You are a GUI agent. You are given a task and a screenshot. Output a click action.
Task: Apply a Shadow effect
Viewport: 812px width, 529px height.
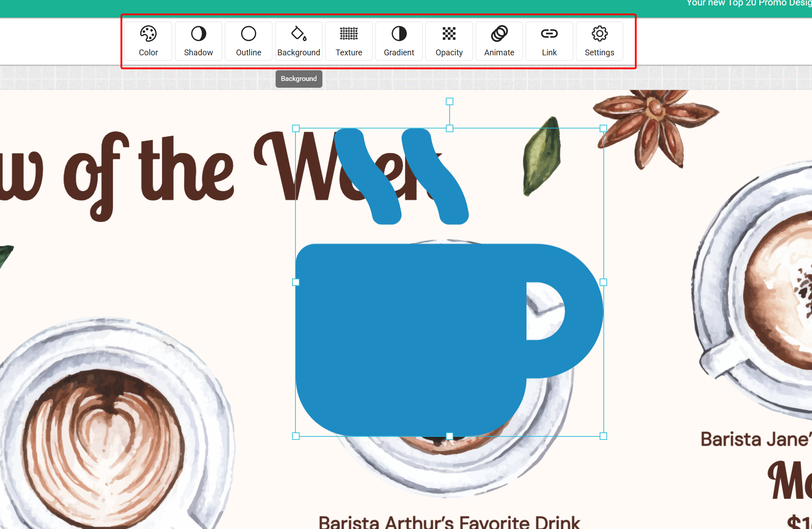tap(198, 41)
